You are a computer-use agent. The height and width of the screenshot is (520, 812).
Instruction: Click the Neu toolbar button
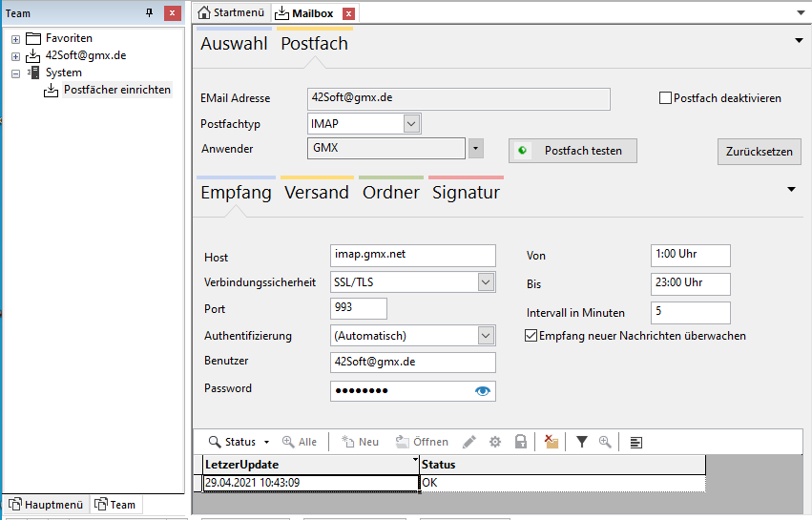pos(360,442)
